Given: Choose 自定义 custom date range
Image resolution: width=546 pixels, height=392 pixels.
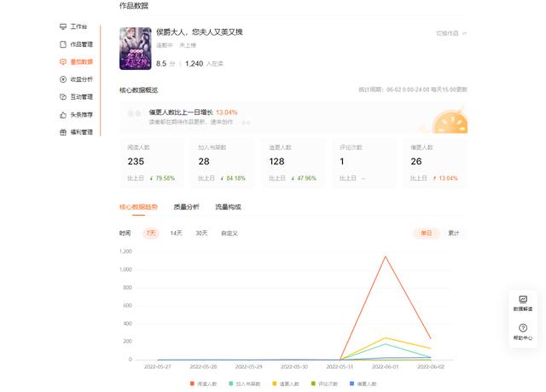Looking at the screenshot, I should [x=229, y=233].
